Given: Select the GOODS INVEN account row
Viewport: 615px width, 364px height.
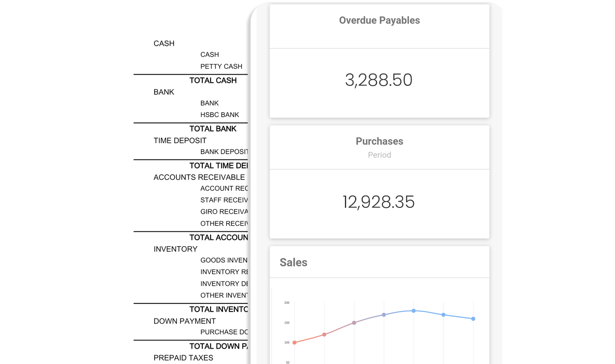Looking at the screenshot, I should [x=224, y=260].
